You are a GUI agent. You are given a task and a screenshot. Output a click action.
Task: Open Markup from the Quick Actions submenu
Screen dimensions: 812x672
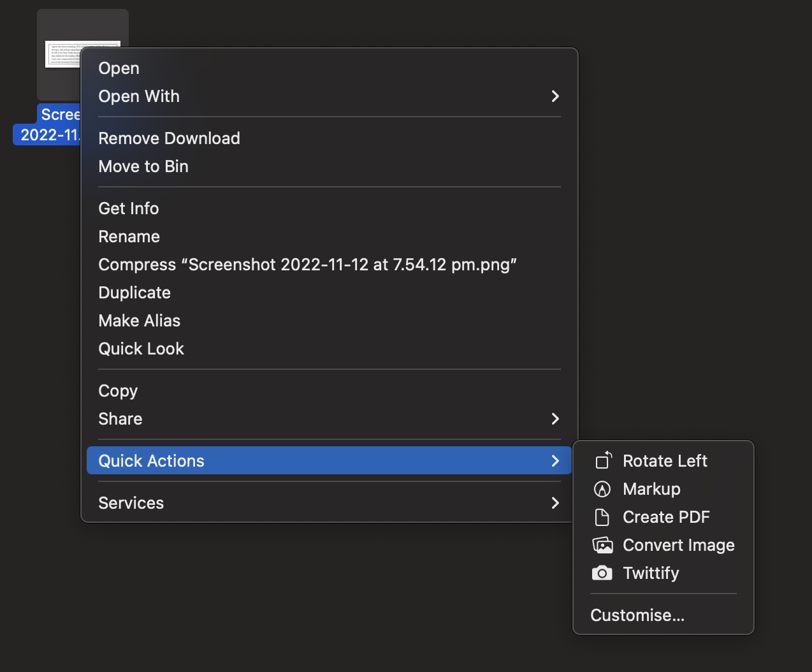click(x=651, y=488)
